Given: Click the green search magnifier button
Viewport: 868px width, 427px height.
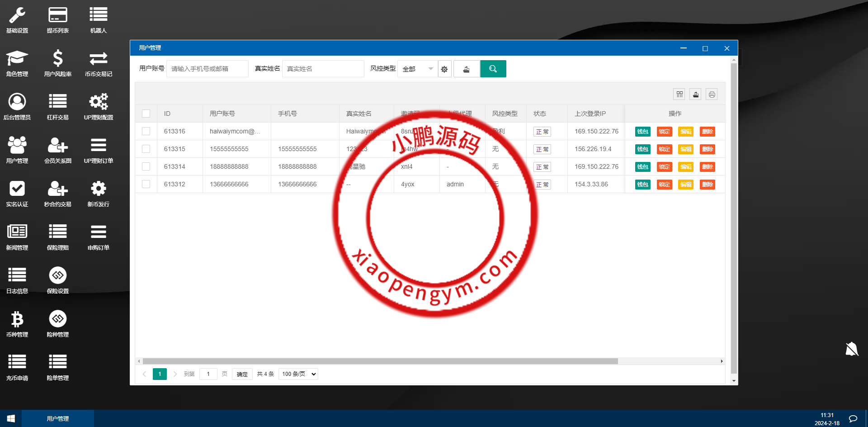Looking at the screenshot, I should [493, 69].
